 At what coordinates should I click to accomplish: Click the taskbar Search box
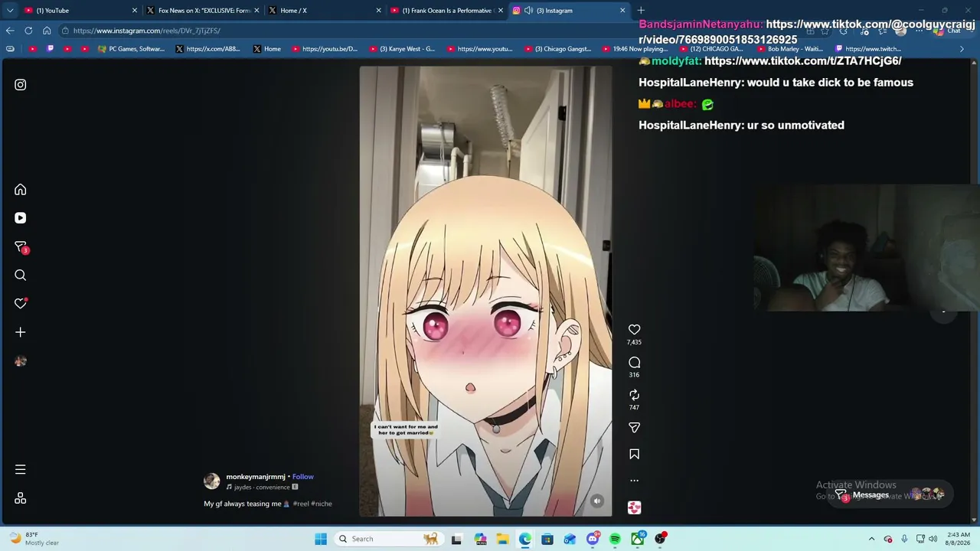point(389,539)
